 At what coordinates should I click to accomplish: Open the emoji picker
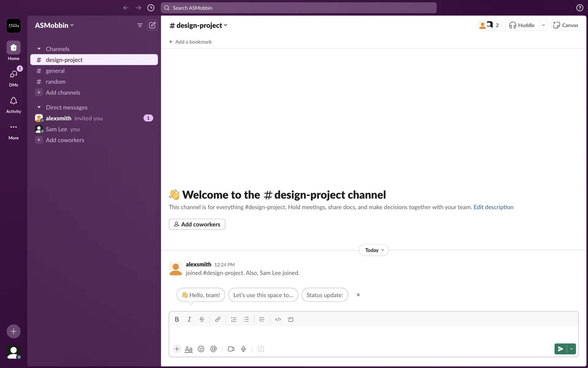click(x=201, y=349)
